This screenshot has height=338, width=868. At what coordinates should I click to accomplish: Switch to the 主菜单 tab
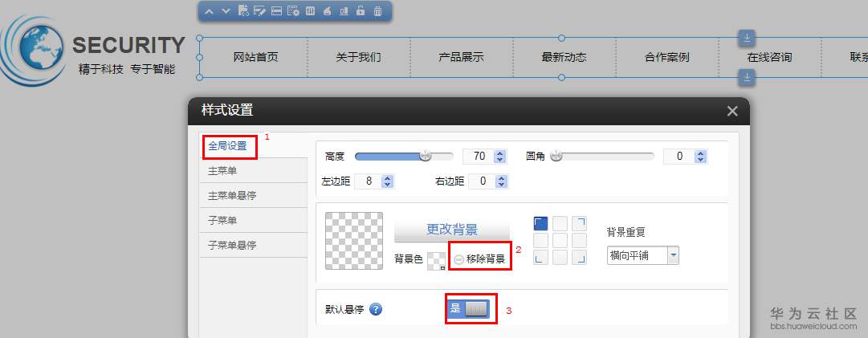[253, 171]
